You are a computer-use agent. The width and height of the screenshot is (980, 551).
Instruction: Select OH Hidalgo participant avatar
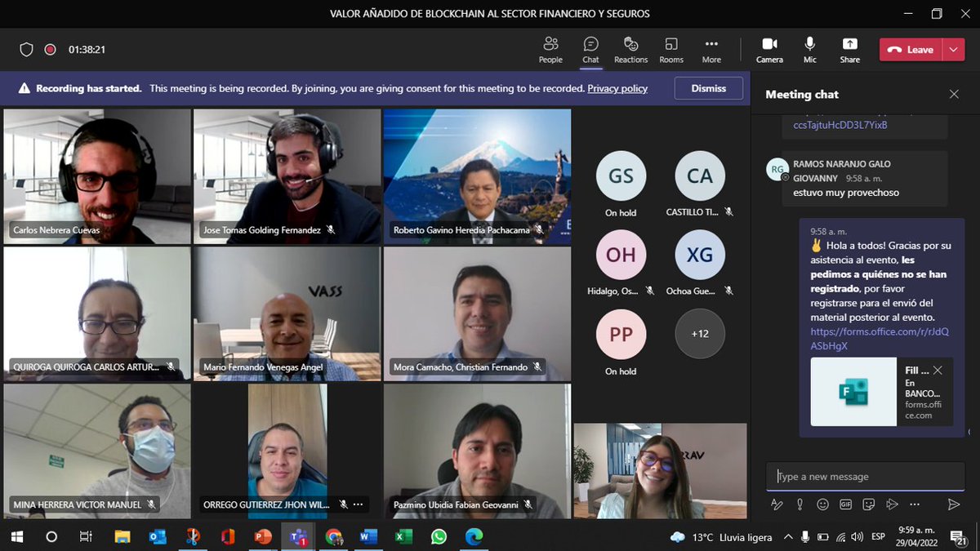[x=621, y=255]
